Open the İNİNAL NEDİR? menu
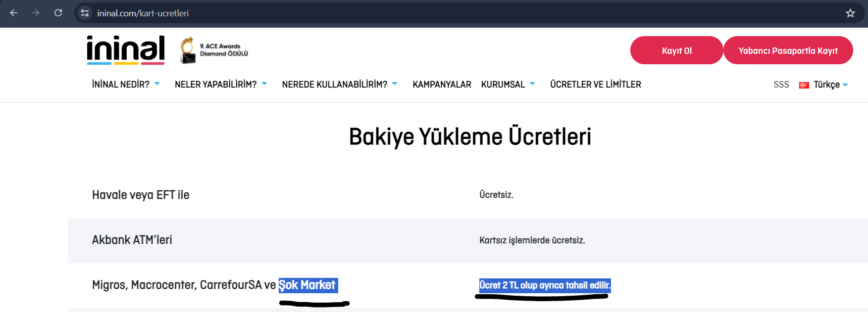The width and height of the screenshot is (868, 312). pyautogui.click(x=120, y=85)
